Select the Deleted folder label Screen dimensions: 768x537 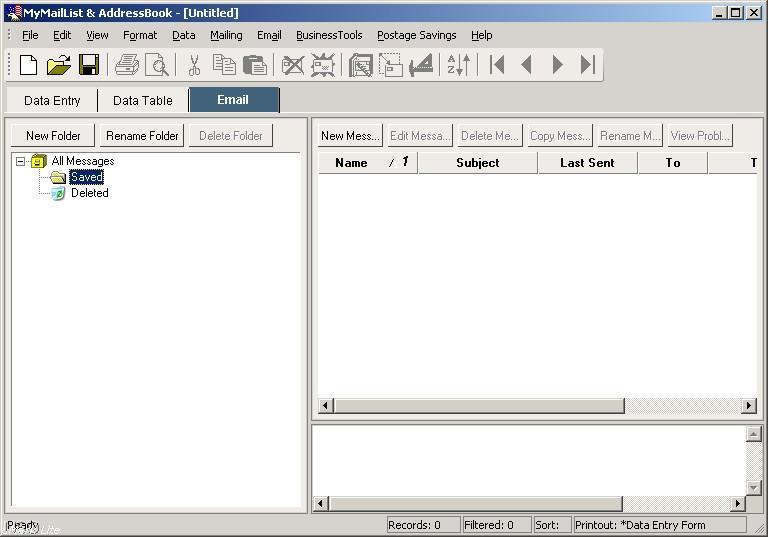point(90,193)
